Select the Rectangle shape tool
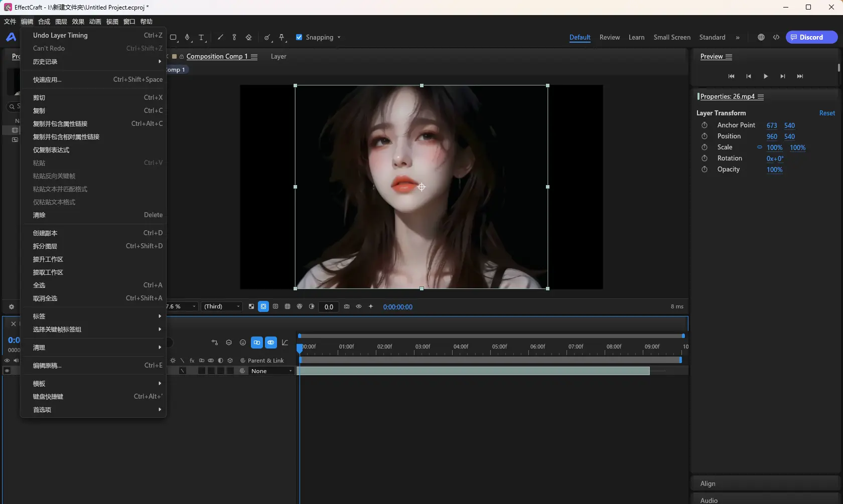The image size is (843, 504). click(173, 38)
